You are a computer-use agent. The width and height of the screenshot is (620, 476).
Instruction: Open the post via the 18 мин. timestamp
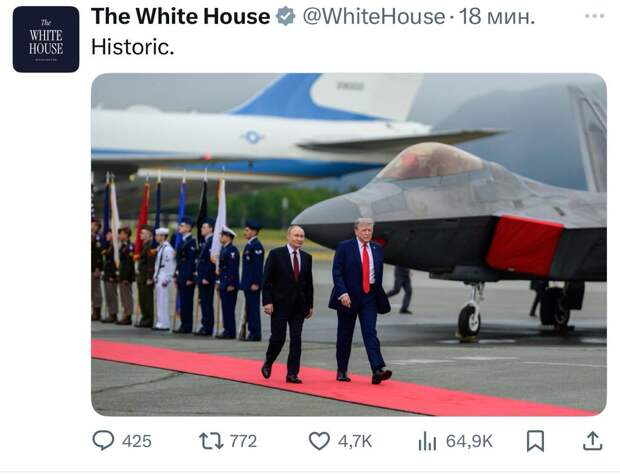click(x=497, y=17)
